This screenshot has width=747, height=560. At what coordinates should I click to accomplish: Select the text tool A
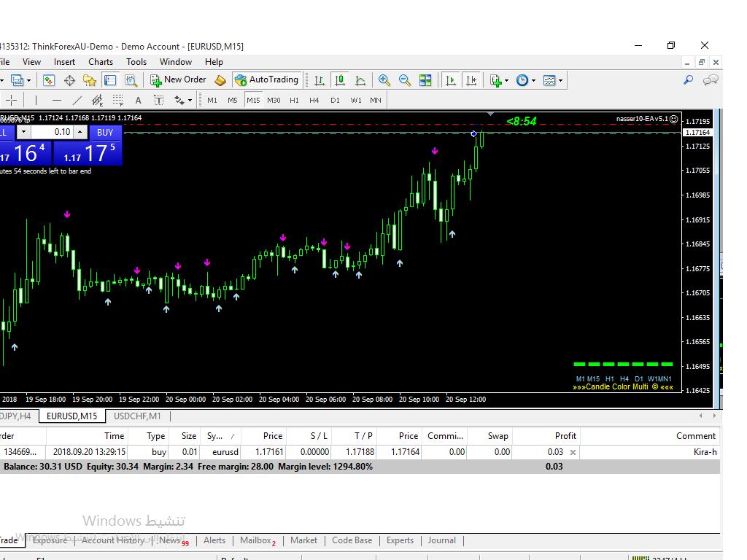[x=138, y=100]
